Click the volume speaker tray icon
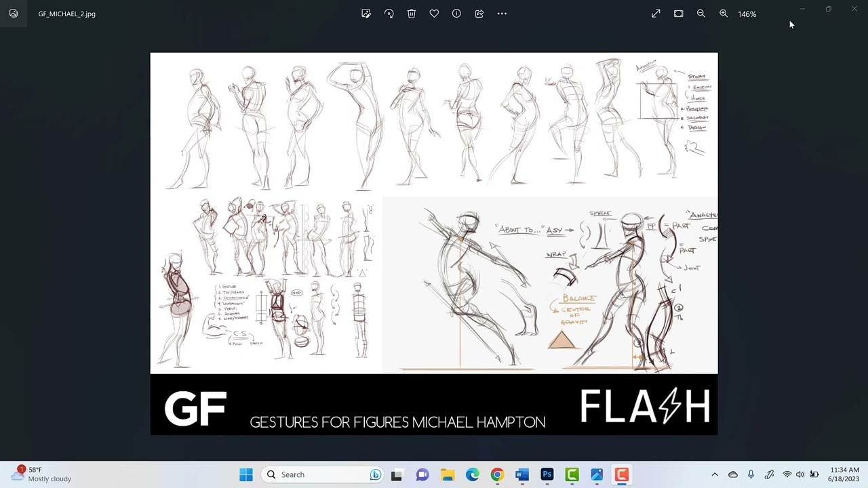 (x=800, y=474)
